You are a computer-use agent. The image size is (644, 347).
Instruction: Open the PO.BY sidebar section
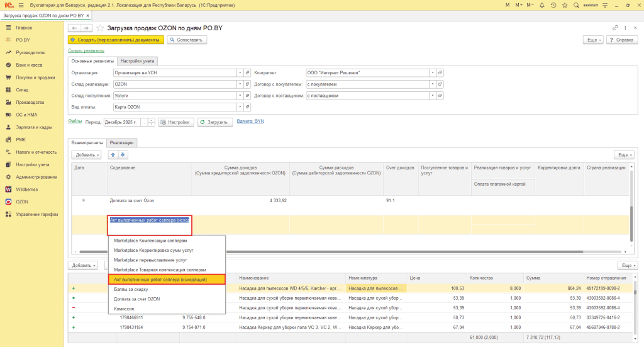(23, 40)
